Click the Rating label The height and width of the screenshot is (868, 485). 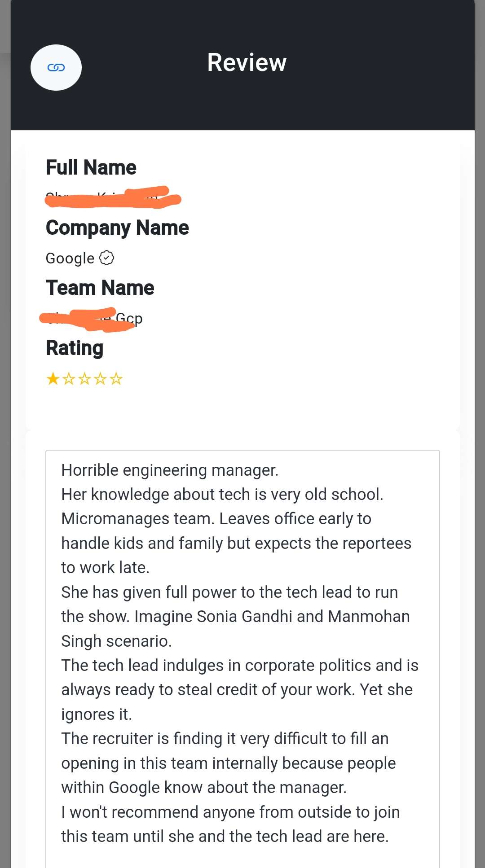pyautogui.click(x=75, y=348)
